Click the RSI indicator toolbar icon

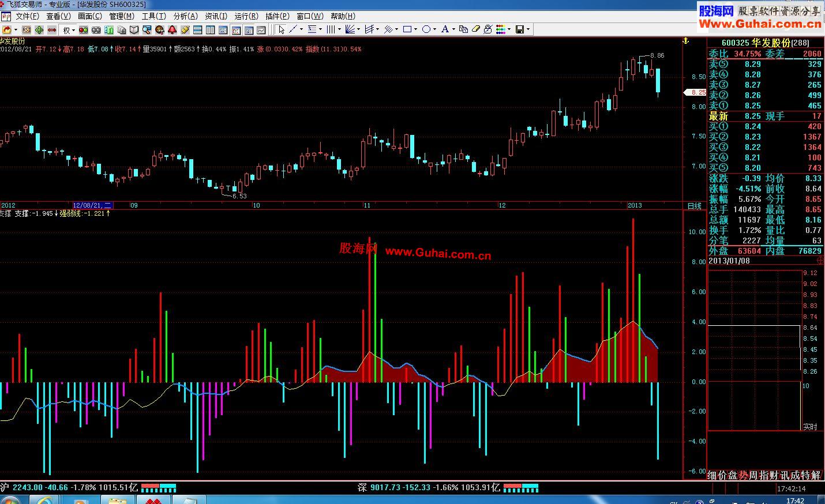[27, 30]
